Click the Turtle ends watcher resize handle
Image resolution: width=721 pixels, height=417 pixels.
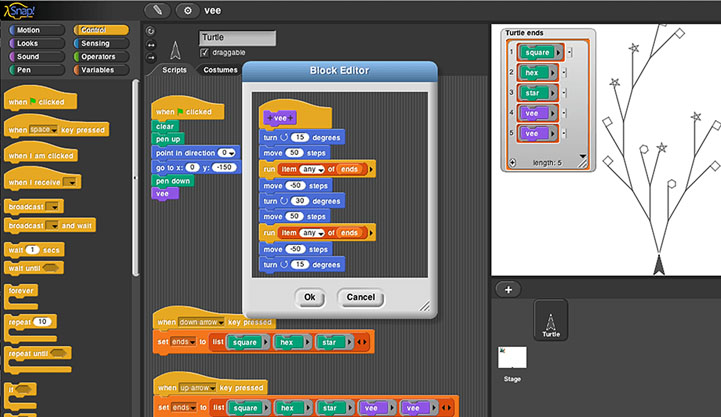584,164
